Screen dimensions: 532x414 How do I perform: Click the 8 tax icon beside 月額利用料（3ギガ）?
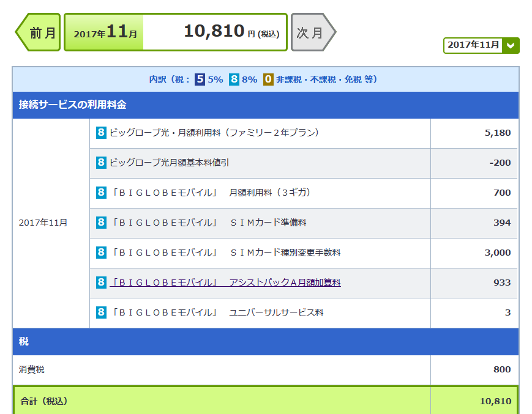(x=101, y=193)
